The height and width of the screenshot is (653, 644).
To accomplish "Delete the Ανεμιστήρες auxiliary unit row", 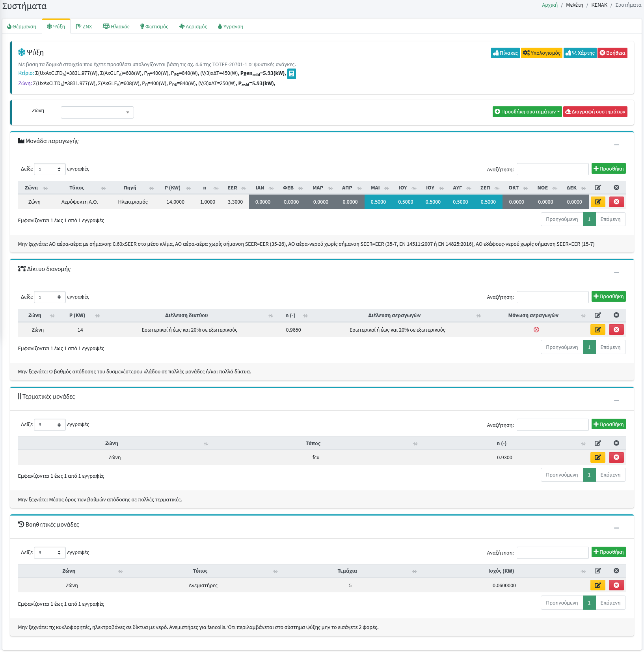I will tap(616, 585).
